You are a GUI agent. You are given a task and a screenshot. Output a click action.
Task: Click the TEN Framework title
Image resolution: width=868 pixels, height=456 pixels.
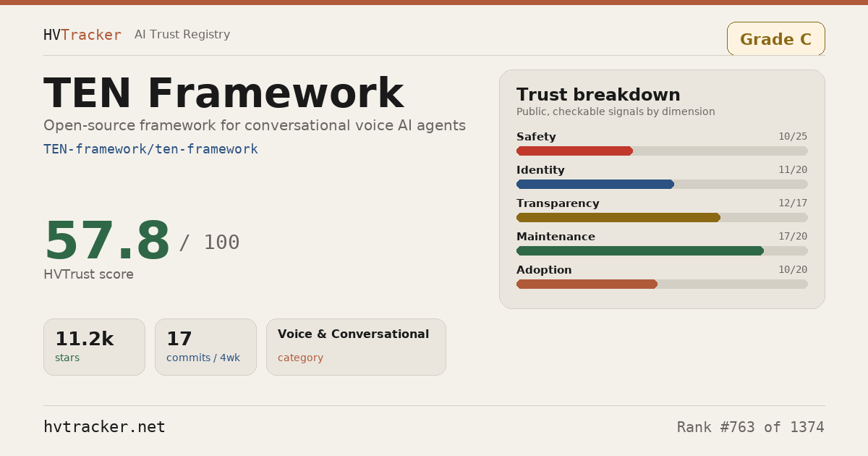pos(224,93)
